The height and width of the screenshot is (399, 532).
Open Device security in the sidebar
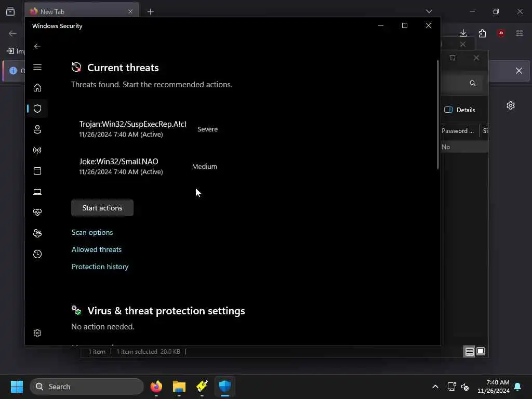point(37,192)
